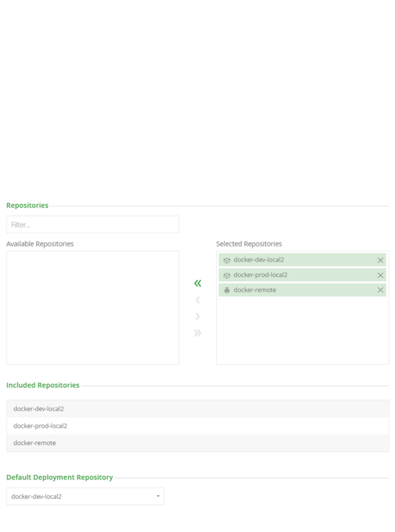Click docker-dev-local2 in Included Repositories list

pos(39,409)
